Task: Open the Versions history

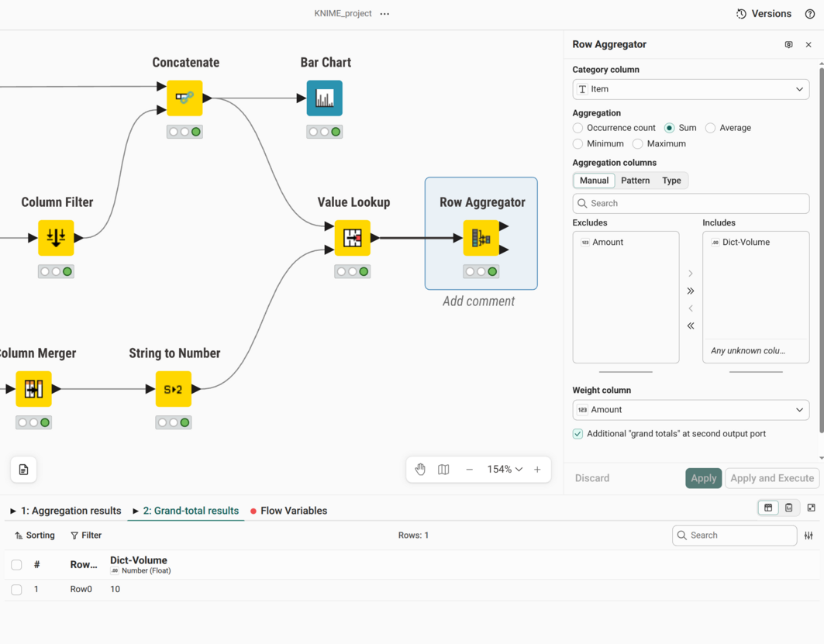Action: tap(764, 14)
